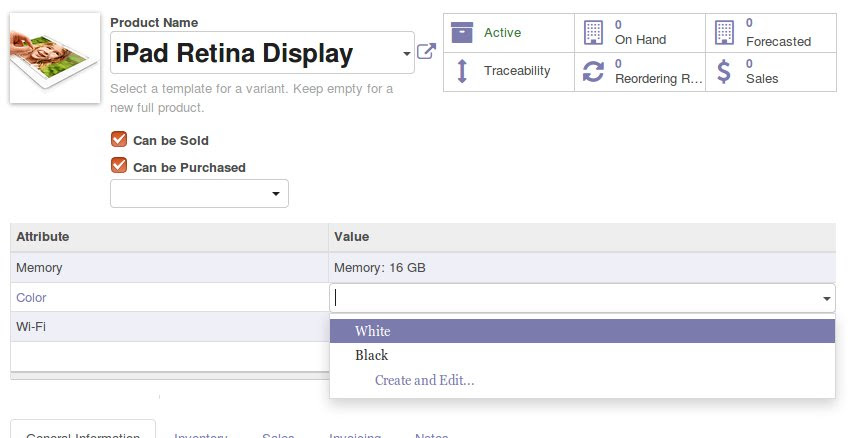The height and width of the screenshot is (438, 850).
Task: Click the Traceability up-down arrow icon
Action: (x=462, y=71)
